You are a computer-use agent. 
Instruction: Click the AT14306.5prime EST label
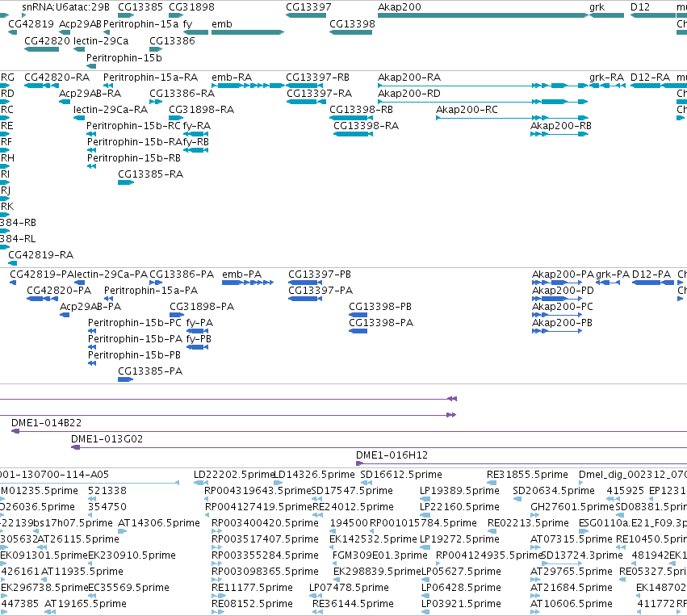coord(158,523)
